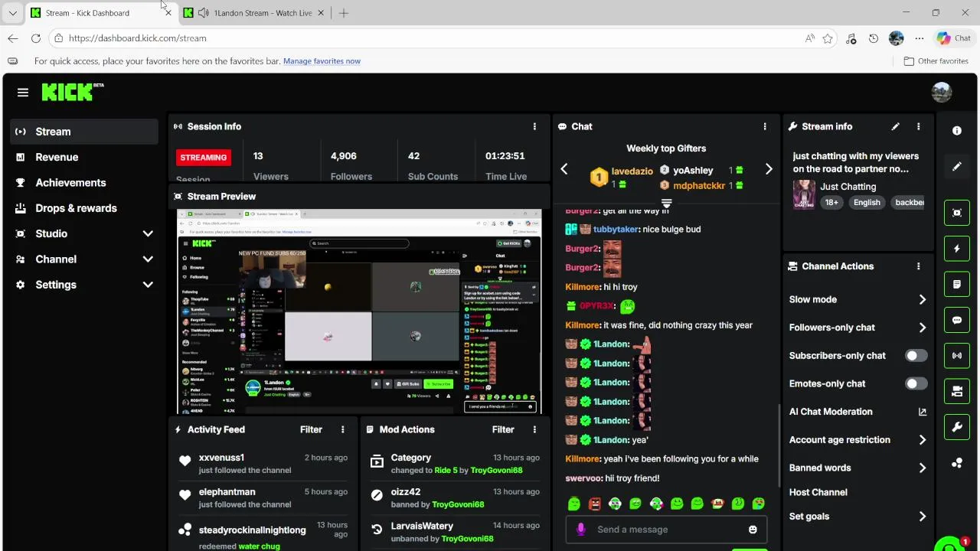980x551 pixels.
Task: Open Revenue page from sidebar
Action: 84,157
